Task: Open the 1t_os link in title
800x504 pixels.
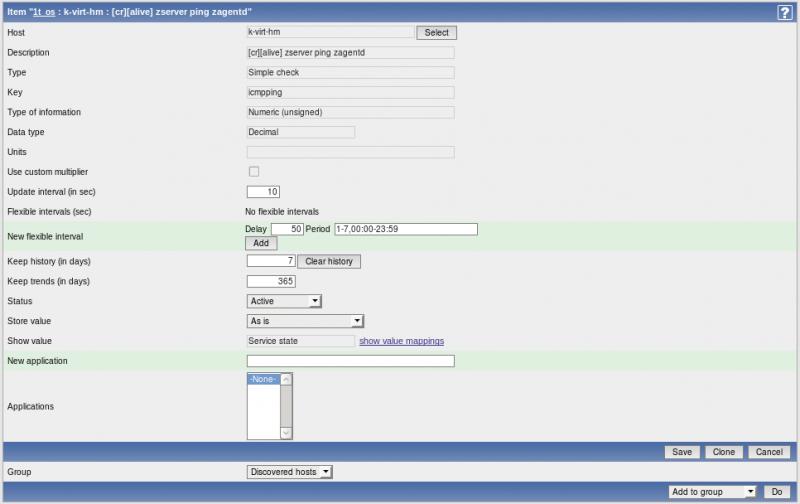Action: pyautogui.click(x=44, y=12)
